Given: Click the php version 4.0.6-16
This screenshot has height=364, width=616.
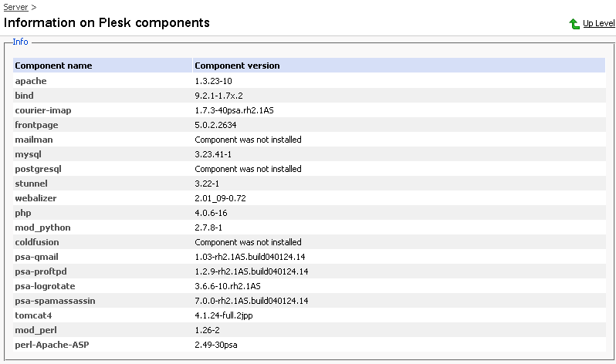Looking at the screenshot, I should tap(211, 213).
